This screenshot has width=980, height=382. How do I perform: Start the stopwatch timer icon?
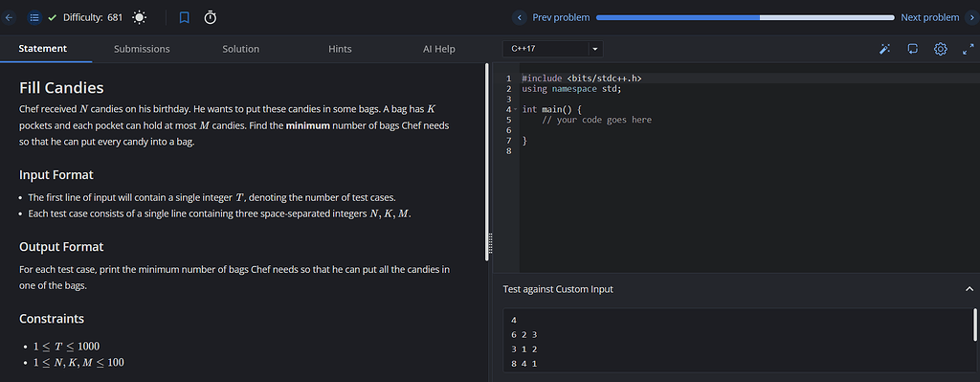click(x=211, y=17)
